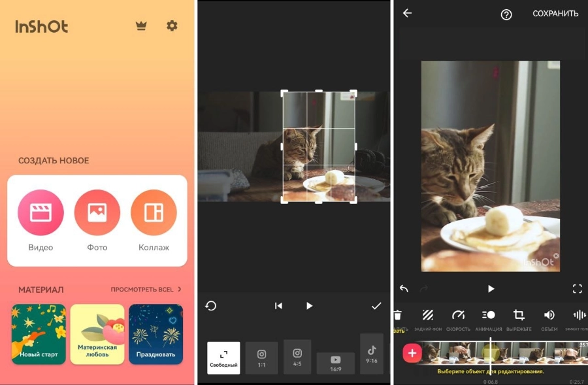Click the bottom-right crop frame corner handle

pyautogui.click(x=353, y=201)
